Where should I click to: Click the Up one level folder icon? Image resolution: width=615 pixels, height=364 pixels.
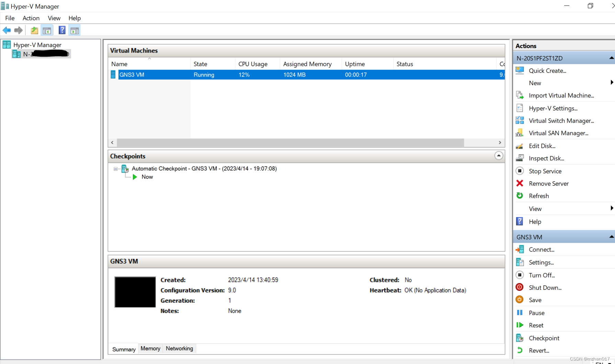pos(34,31)
